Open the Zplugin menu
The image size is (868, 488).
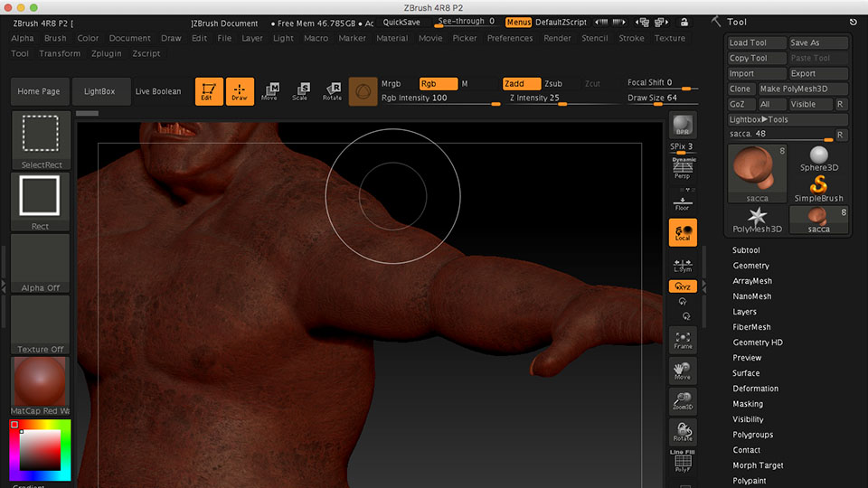(x=107, y=53)
